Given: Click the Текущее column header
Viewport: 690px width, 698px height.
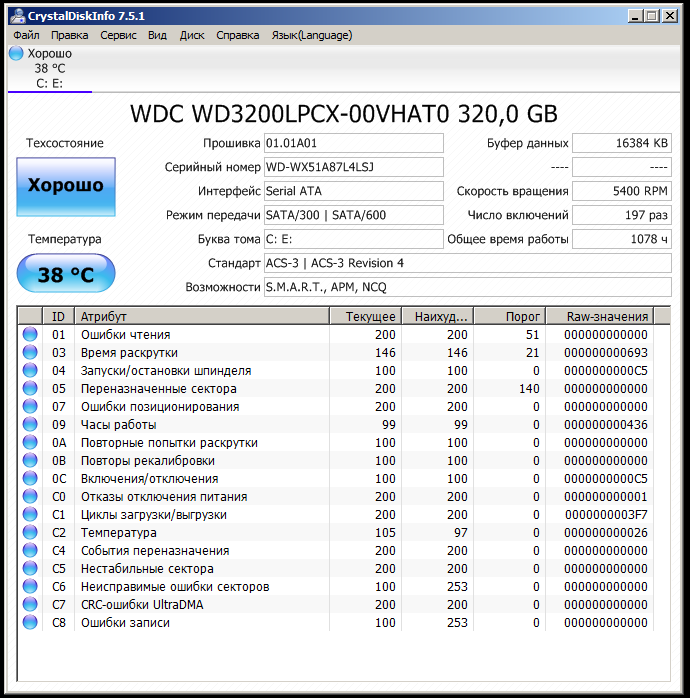Looking at the screenshot, I should tap(366, 316).
